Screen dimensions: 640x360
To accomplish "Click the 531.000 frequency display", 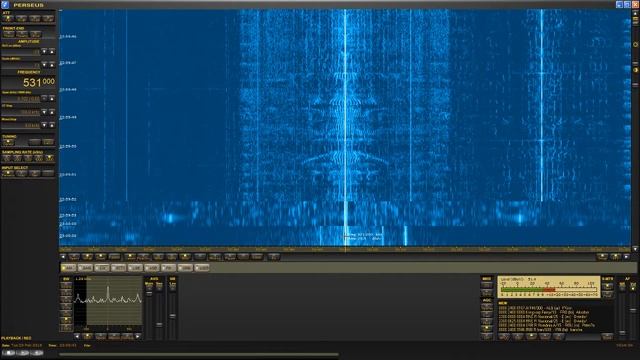I will tap(38, 82).
